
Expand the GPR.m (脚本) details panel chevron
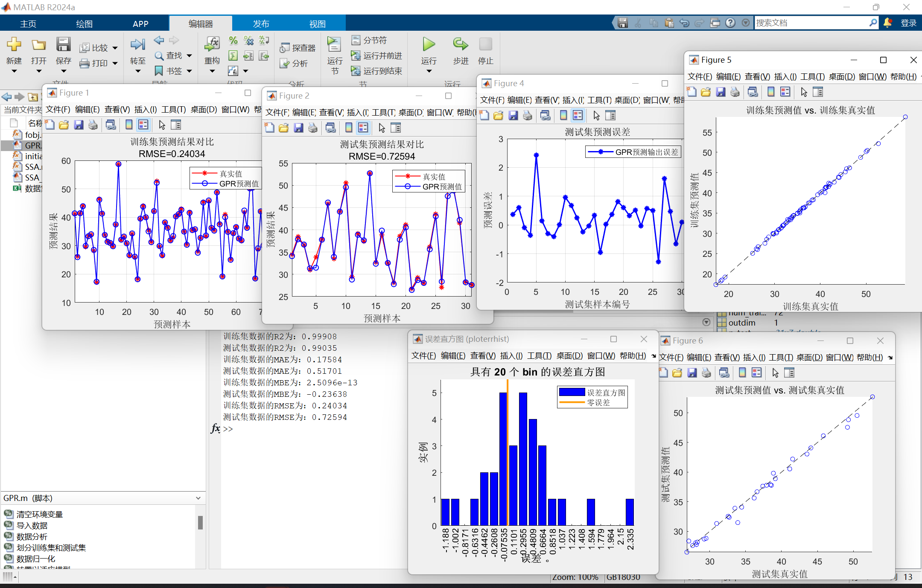pos(198,498)
